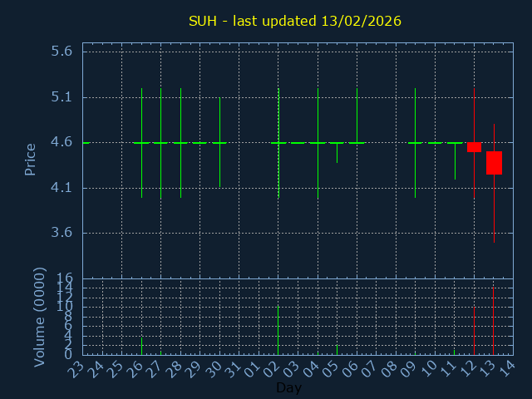Click the 16 tick on the volume axis

pyautogui.click(x=64, y=278)
